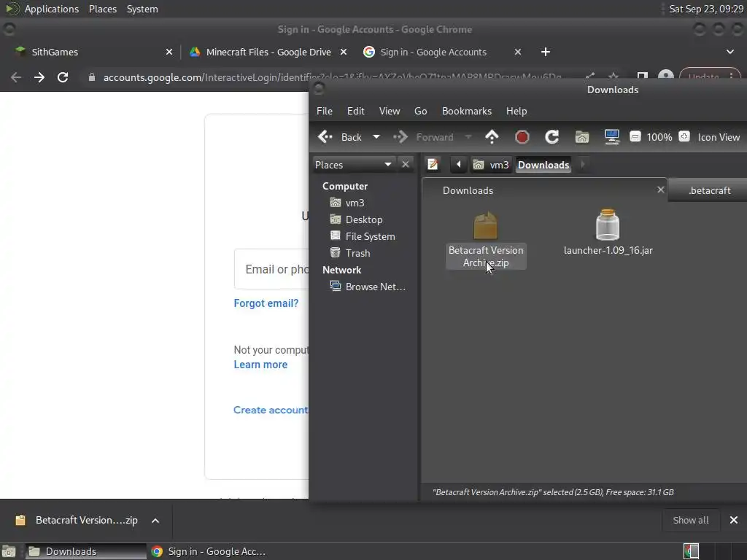747x560 pixels.
Task: Open the View menu in file manager
Action: [390, 111]
